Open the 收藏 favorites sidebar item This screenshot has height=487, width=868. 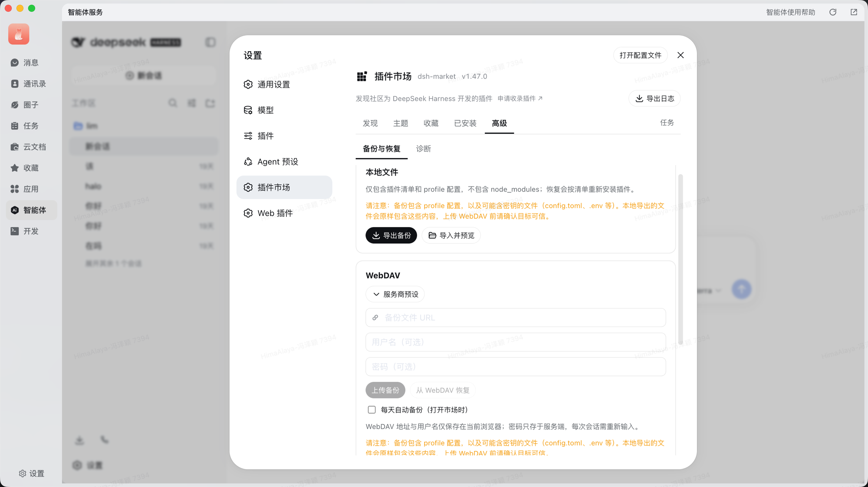(31, 168)
